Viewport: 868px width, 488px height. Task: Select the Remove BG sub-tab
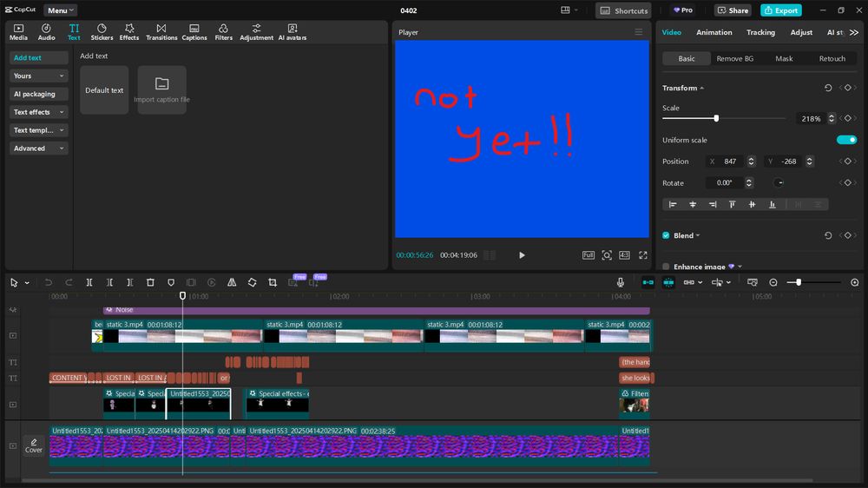734,59
